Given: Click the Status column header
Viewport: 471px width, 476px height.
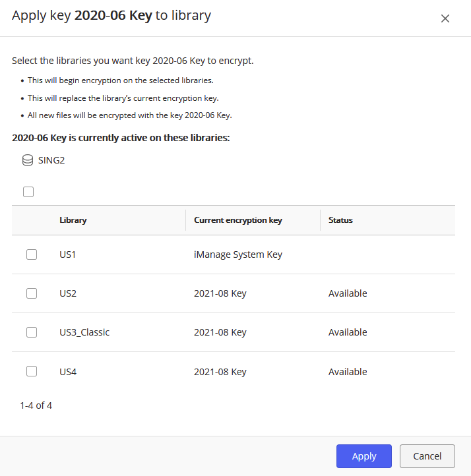Looking at the screenshot, I should 340,220.
